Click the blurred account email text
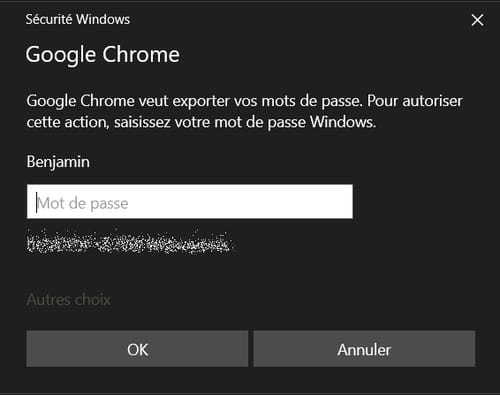Image resolution: width=500 pixels, height=395 pixels. pyautogui.click(x=129, y=243)
